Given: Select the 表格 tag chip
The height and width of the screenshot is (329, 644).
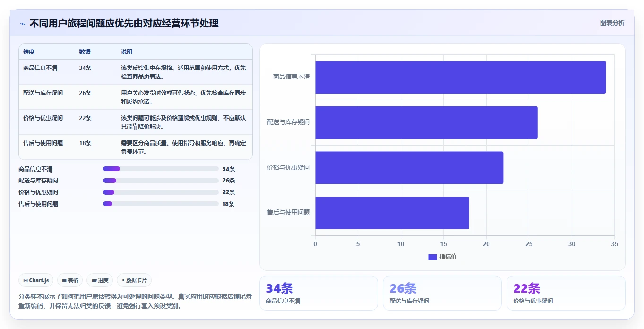Looking at the screenshot, I should coord(70,280).
